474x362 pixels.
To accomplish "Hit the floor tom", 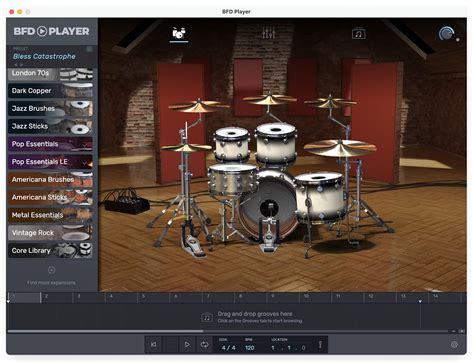I will coord(320,196).
